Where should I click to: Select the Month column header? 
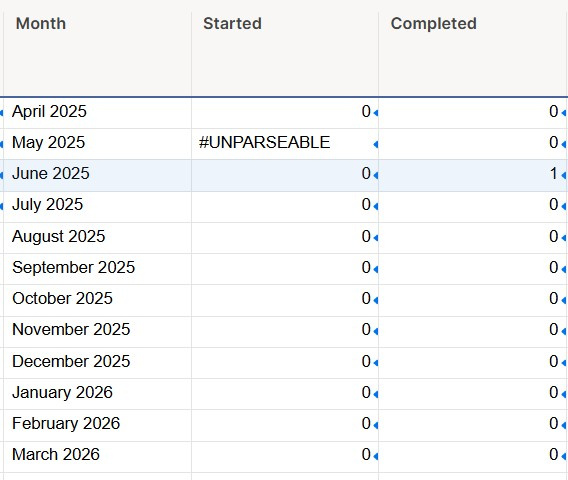pos(97,54)
